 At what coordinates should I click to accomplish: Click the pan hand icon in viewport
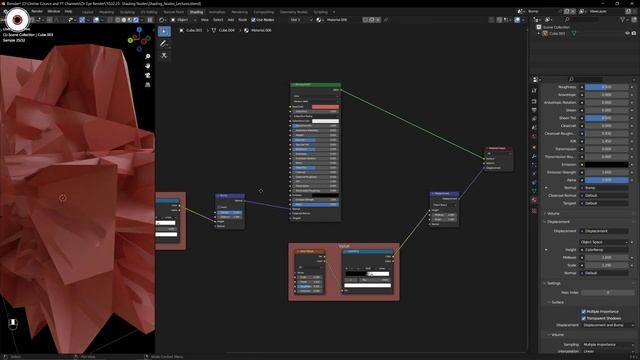coord(148,66)
